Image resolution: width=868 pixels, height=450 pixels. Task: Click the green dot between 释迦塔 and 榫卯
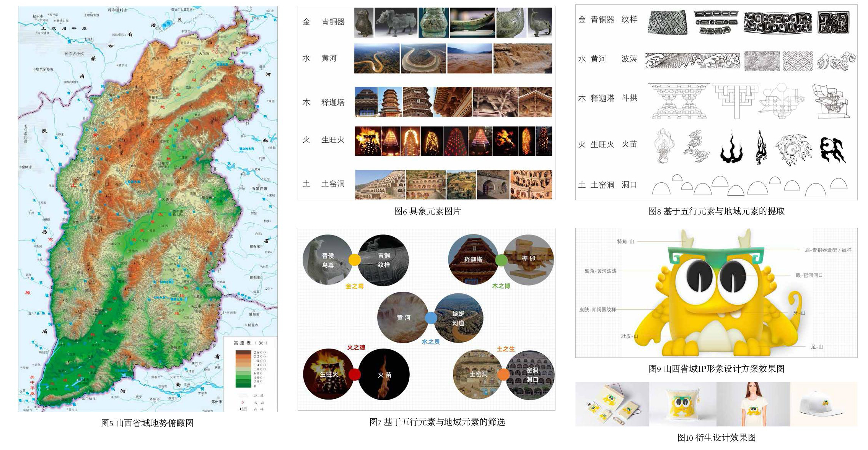501,260
